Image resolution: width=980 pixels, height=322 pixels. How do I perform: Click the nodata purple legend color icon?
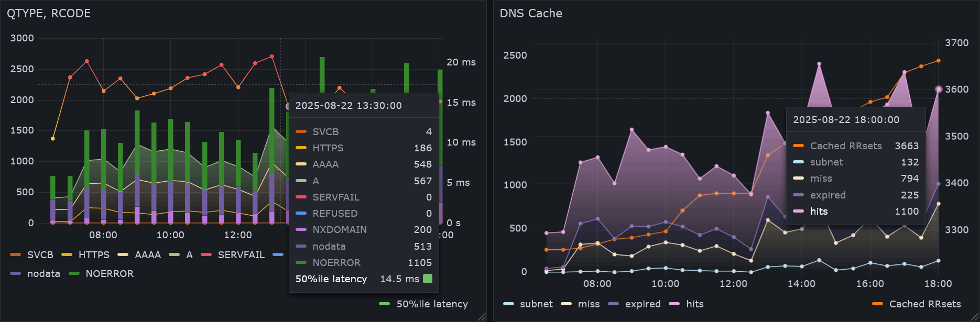16,274
